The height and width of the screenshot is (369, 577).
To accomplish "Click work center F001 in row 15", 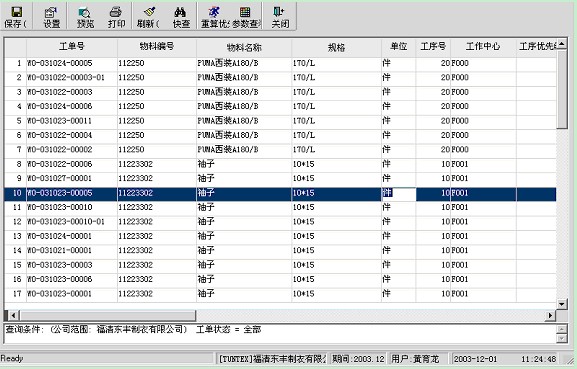I will point(460,265).
